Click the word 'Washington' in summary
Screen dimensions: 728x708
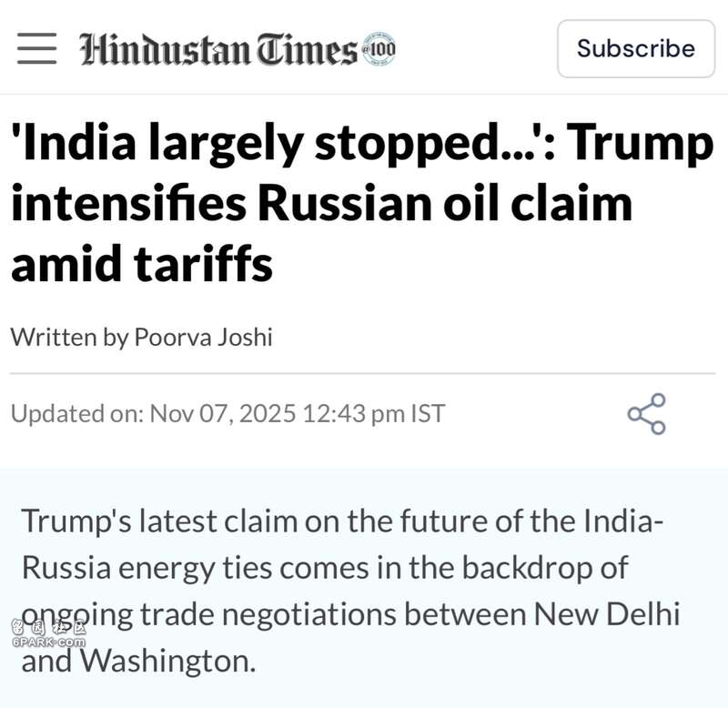click(160, 661)
